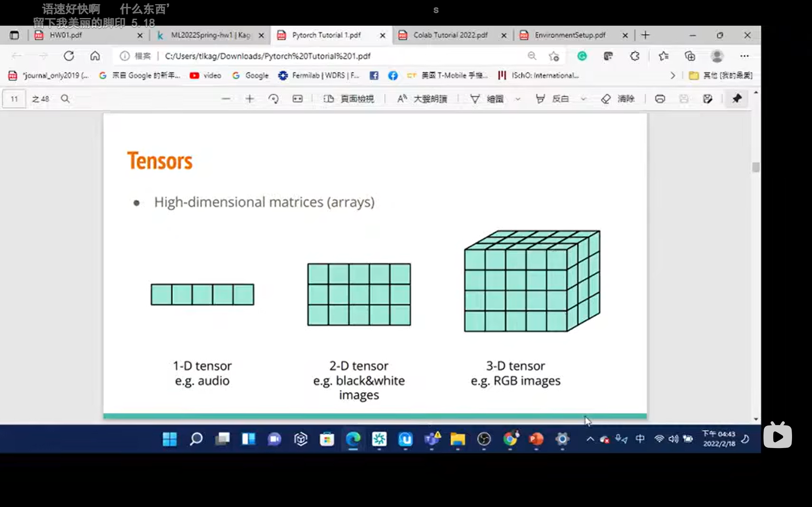
Task: Open the Fermilab WDRS bookmark
Action: [319, 75]
